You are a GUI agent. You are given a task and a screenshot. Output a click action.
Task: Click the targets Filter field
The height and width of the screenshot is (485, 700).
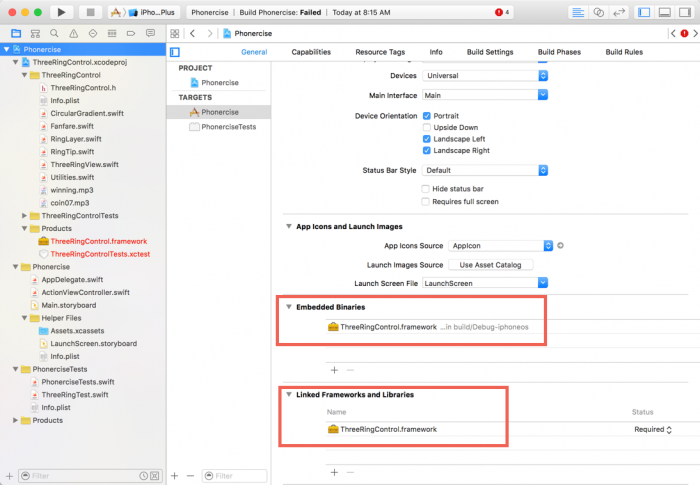(235, 476)
